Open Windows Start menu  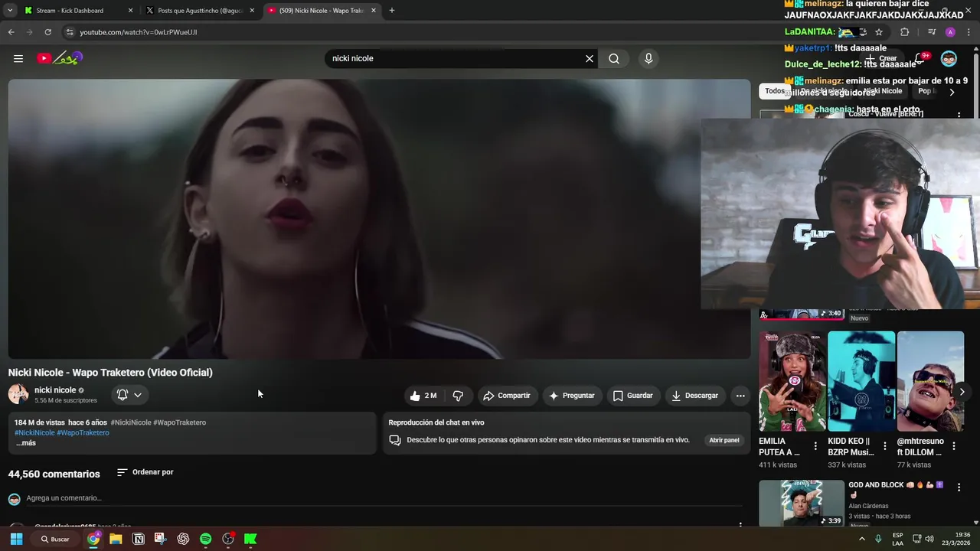coord(16,539)
